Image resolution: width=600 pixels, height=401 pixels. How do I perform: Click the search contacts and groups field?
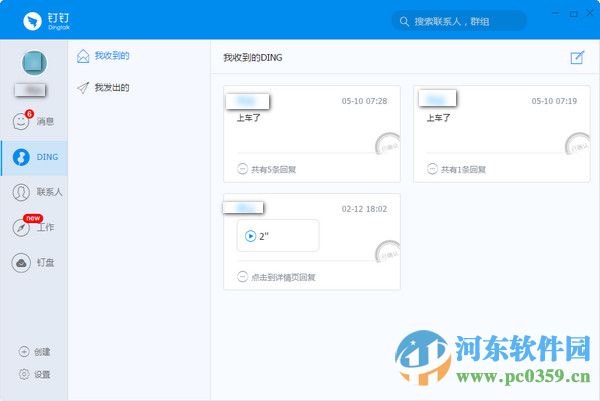[459, 21]
